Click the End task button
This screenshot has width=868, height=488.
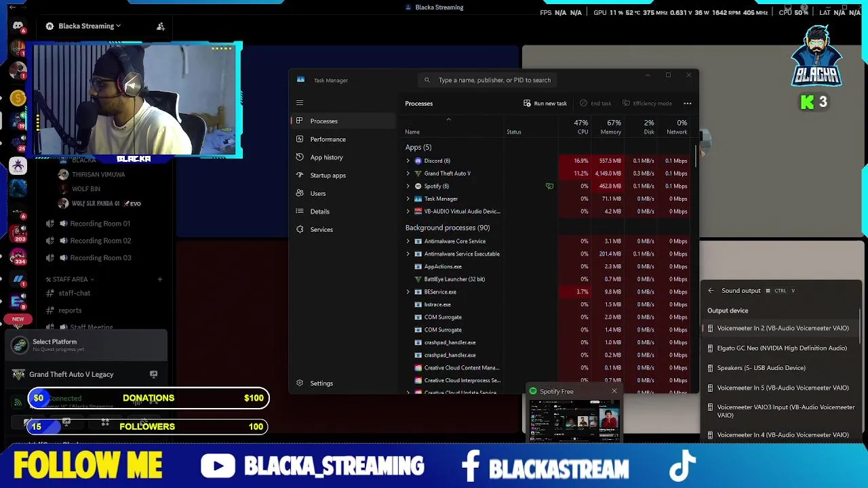point(595,104)
